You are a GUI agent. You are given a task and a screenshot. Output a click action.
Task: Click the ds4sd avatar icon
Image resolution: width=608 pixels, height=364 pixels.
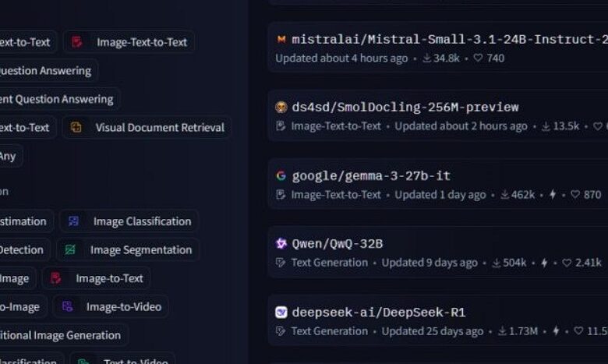coord(281,107)
